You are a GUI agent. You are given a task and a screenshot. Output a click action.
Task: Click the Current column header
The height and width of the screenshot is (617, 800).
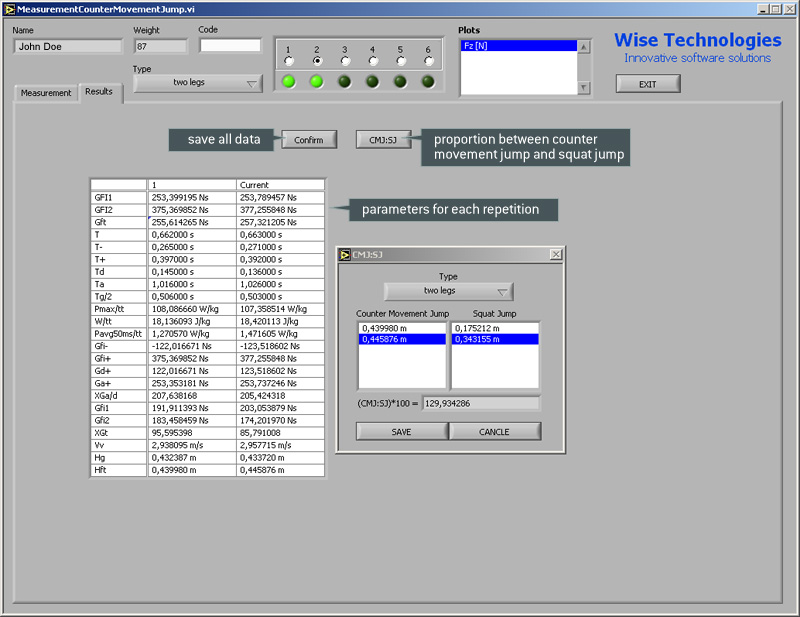point(281,185)
